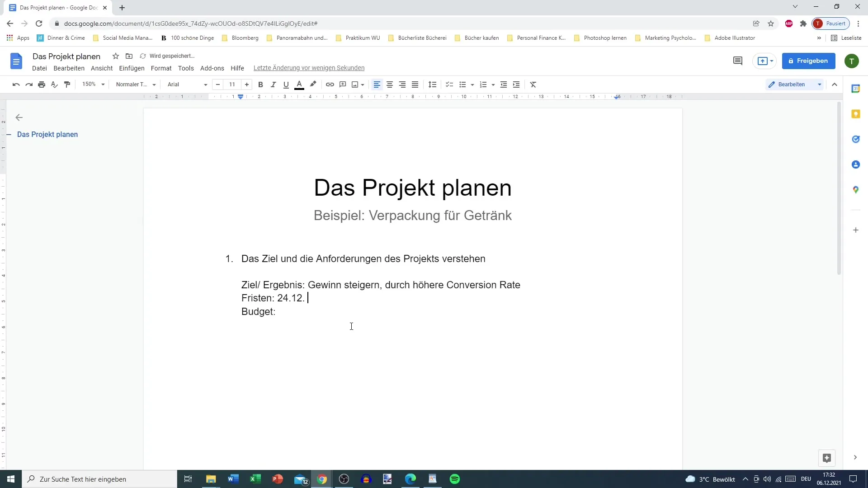
Task: Open the zoom level 150% dropdown
Action: pyautogui.click(x=93, y=84)
